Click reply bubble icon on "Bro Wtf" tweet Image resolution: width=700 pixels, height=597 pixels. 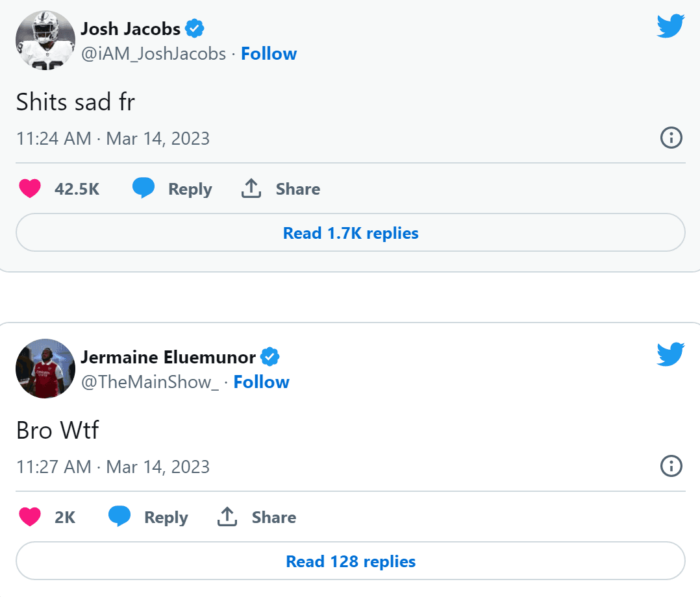point(119,517)
